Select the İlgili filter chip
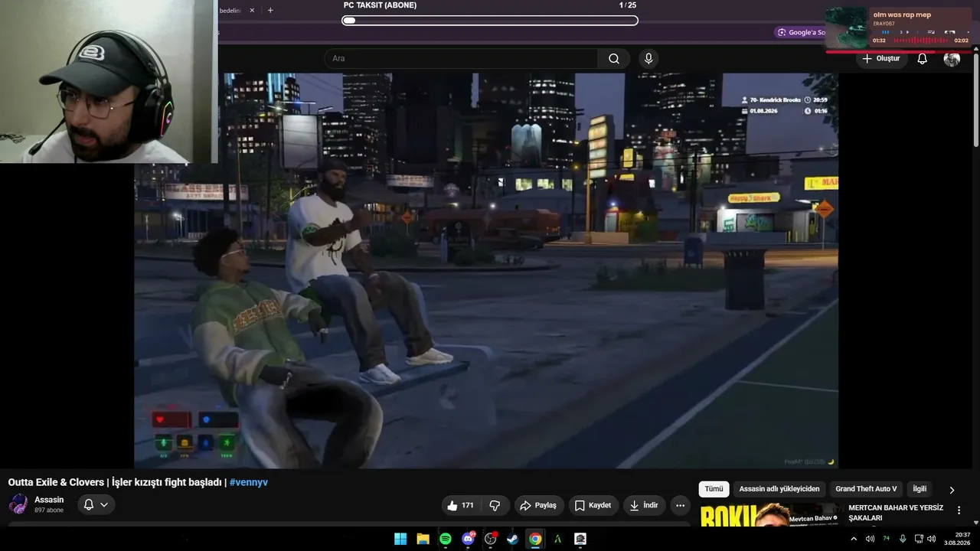Screen dimensions: 980x551 coord(920,489)
